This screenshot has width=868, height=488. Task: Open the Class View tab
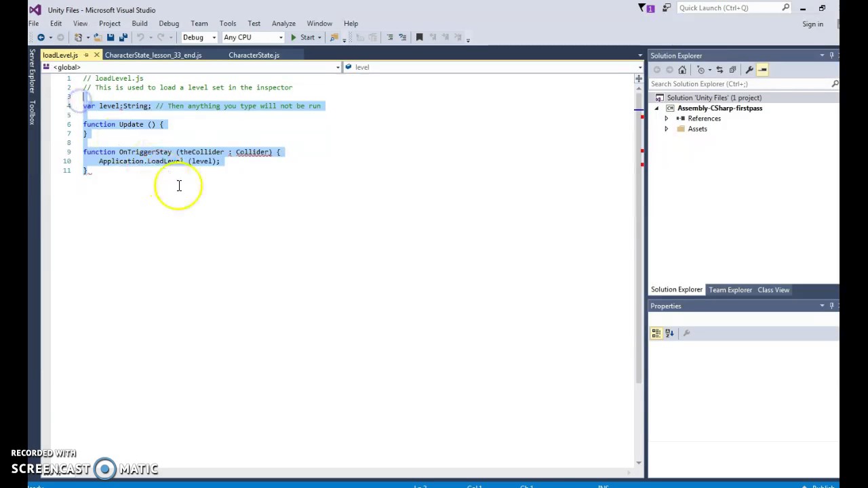(x=773, y=290)
